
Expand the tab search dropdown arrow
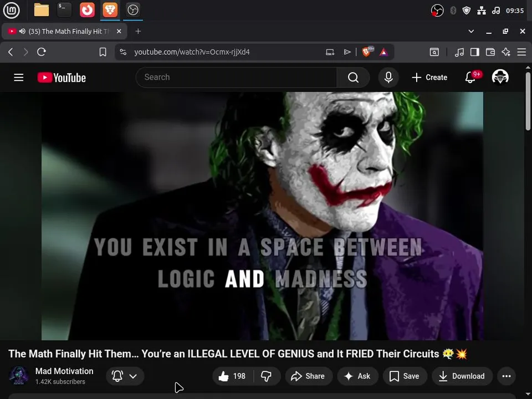(x=471, y=31)
